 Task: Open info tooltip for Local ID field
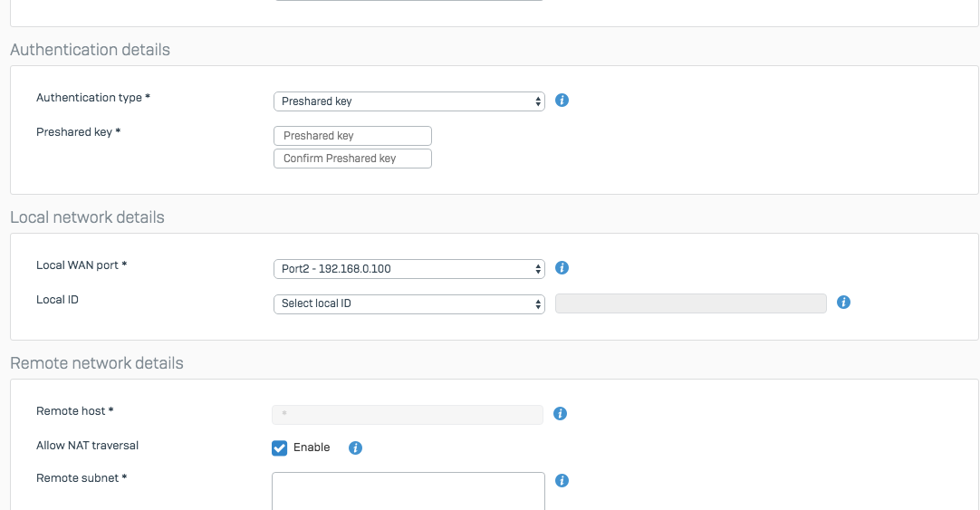pyautogui.click(x=843, y=303)
